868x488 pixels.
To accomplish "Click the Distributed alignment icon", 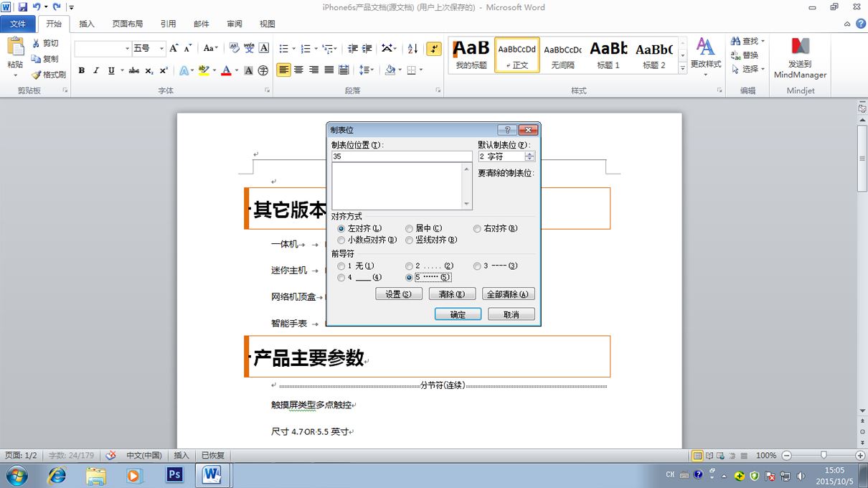I will click(344, 70).
